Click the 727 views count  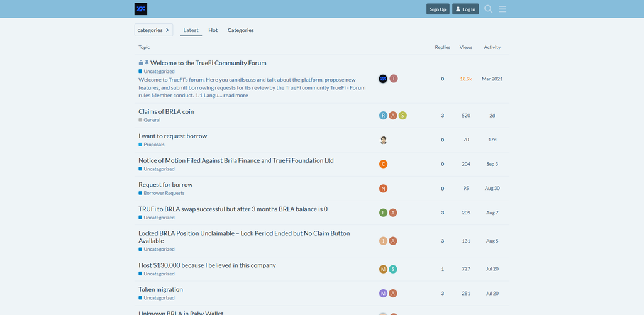click(466, 269)
